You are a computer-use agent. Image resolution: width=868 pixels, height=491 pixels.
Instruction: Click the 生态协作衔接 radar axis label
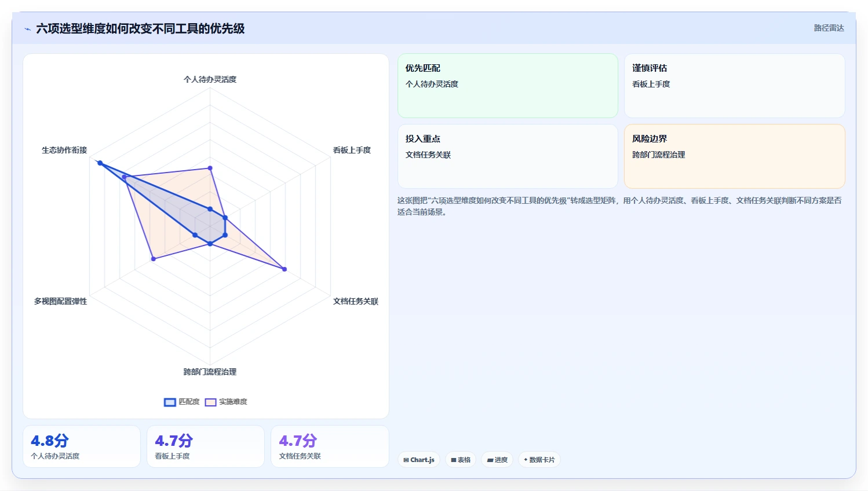64,150
